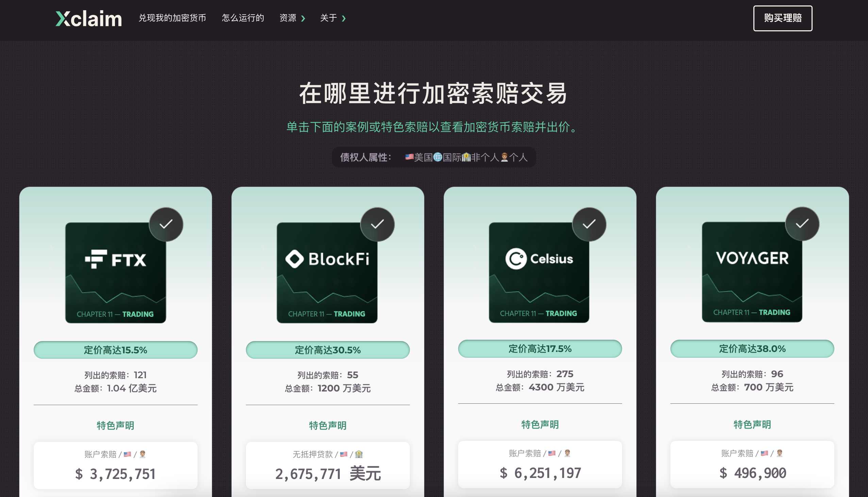
Task: Click the checkmark badge on BlockFi card
Action: [x=378, y=224]
